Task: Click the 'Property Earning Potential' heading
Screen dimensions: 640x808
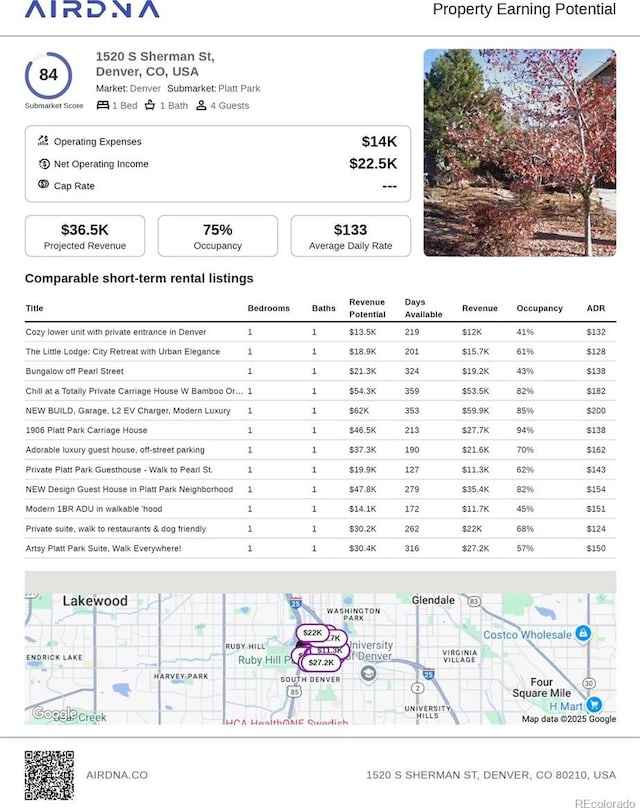Action: 524,9
